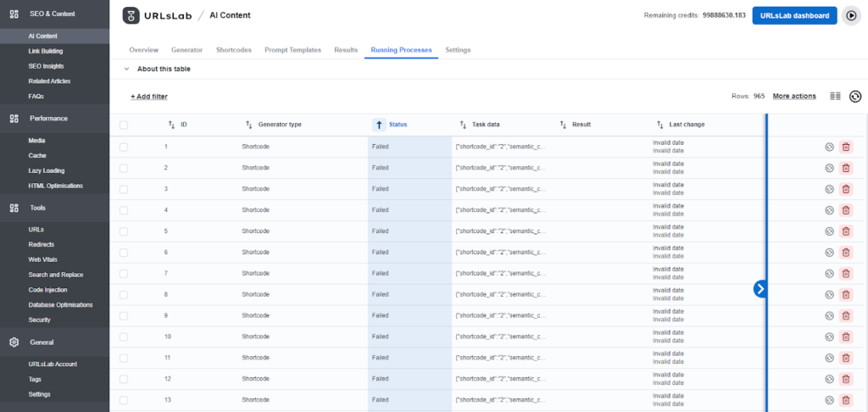Viewport: 868px width, 412px height.
Task: Check the checkbox for row 3
Action: pos(124,189)
